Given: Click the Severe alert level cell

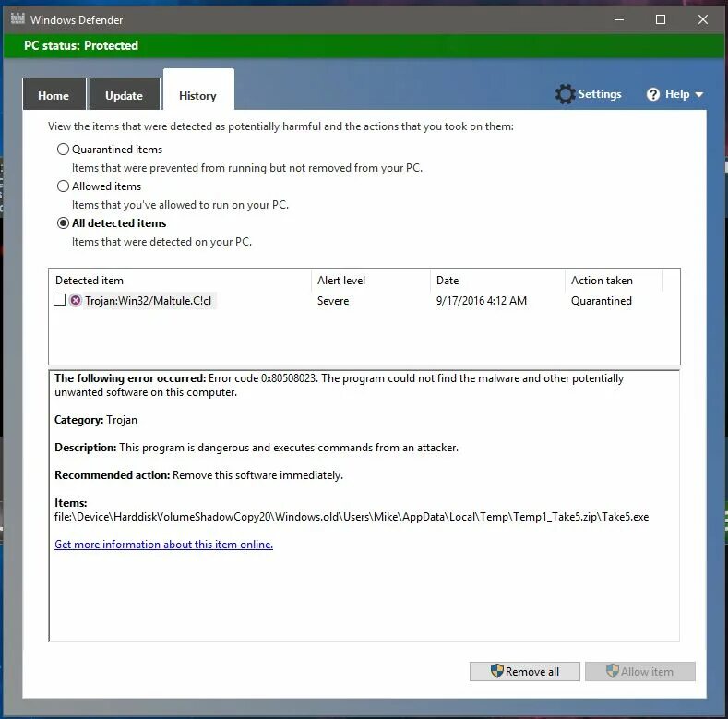Looking at the screenshot, I should (333, 301).
